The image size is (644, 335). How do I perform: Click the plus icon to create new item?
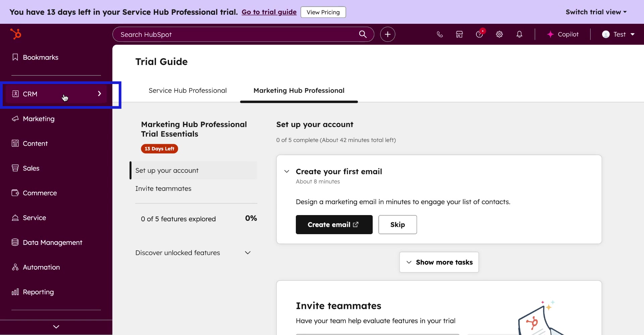tap(388, 34)
